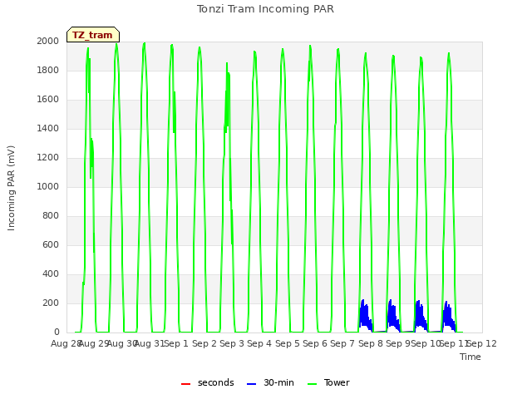Click the TZ_tram annotation label
Viewport: 532px width, 399px height.
[x=92, y=35]
